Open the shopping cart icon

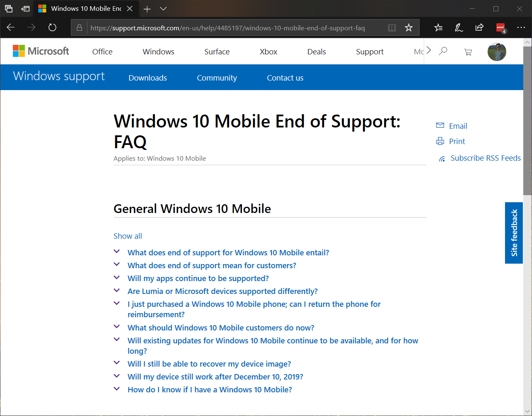coord(468,52)
